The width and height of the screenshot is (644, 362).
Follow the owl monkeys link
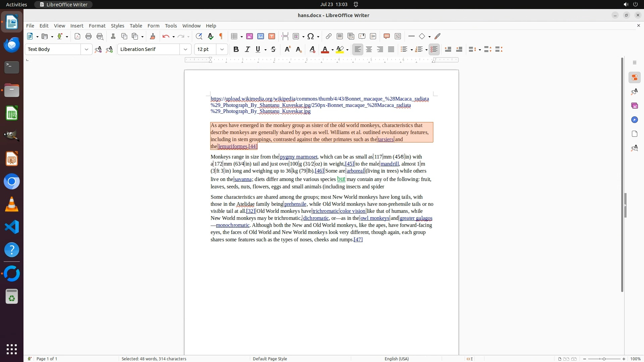[x=375, y=218]
